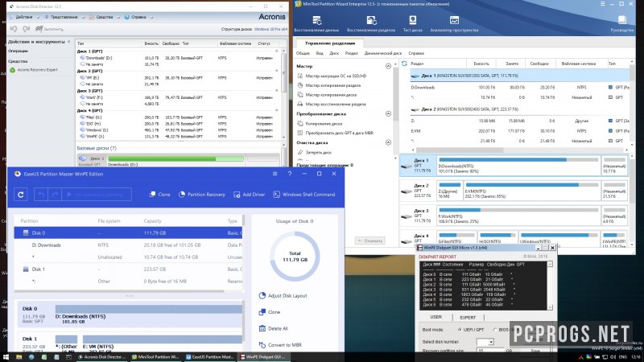Select UEFI / GPT boot mode radio
The width and height of the screenshot is (644, 362).
[460, 330]
